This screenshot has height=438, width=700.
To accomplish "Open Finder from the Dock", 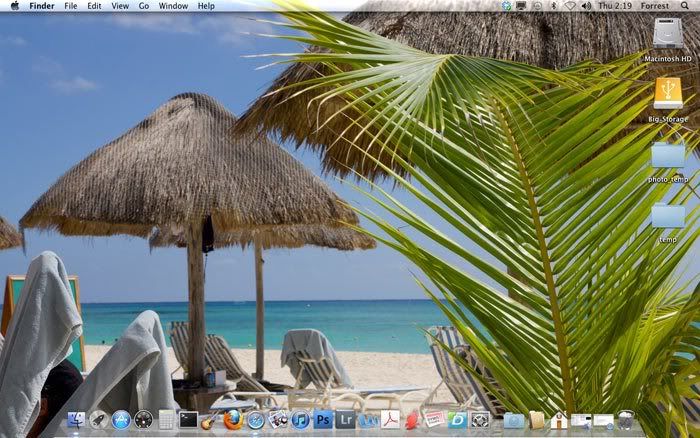I will (76, 420).
